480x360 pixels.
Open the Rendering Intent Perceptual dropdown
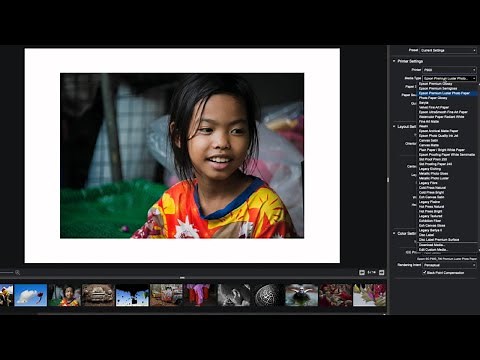[x=449, y=265]
